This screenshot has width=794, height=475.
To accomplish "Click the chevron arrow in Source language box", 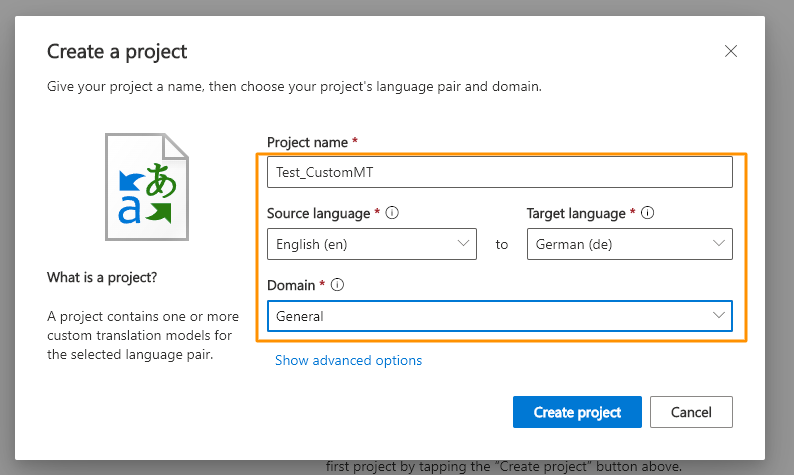I will point(463,243).
